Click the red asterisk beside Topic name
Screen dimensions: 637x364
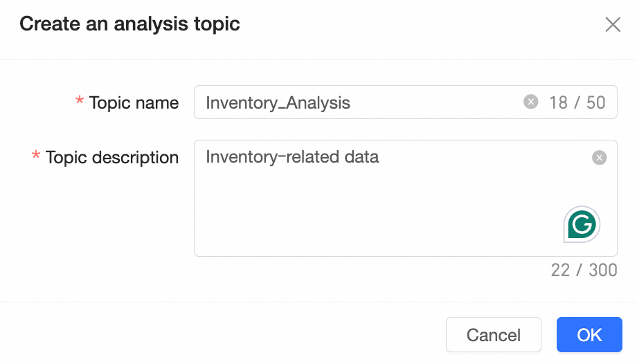pos(80,102)
